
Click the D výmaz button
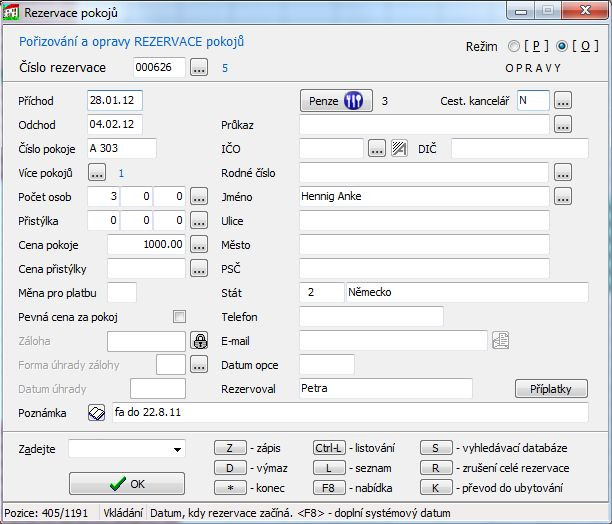(230, 468)
